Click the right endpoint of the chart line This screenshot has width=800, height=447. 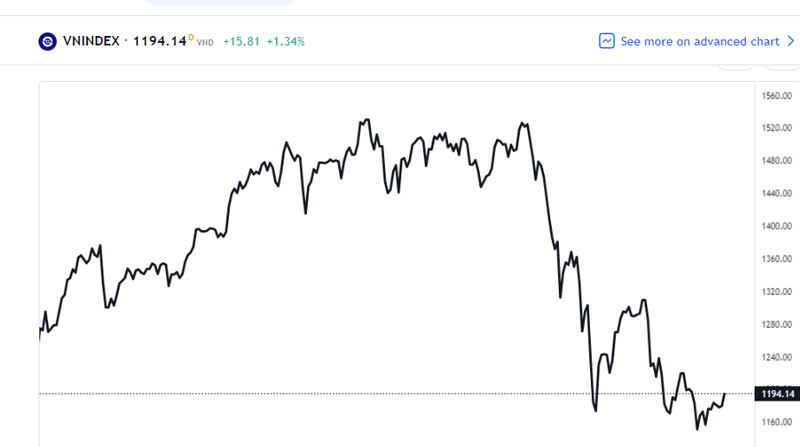tap(723, 394)
